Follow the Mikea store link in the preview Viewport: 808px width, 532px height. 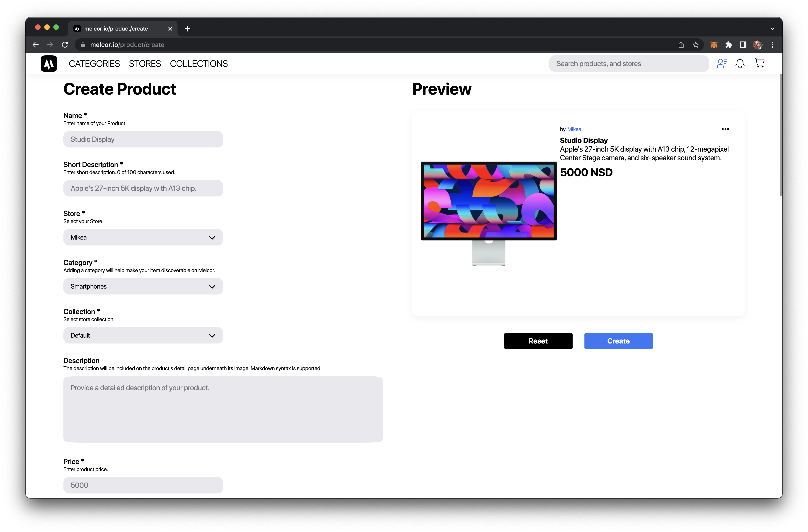coord(574,129)
